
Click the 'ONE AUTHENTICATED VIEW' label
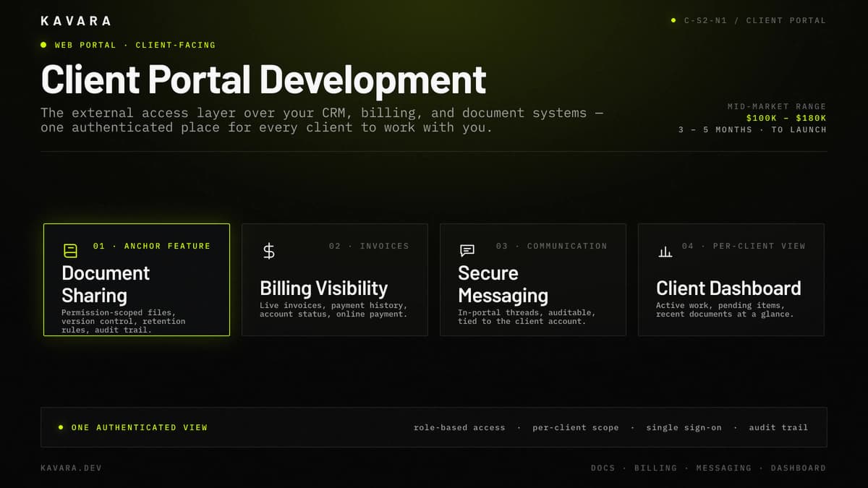point(139,427)
